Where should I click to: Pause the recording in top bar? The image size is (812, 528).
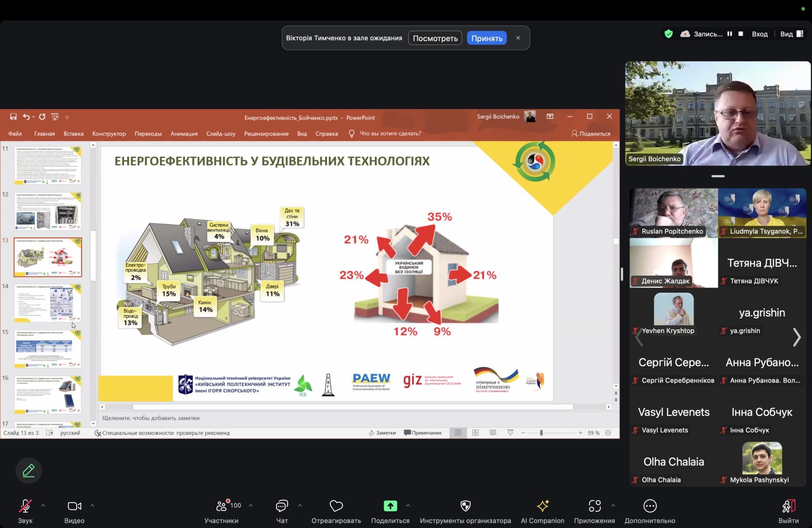pos(730,34)
